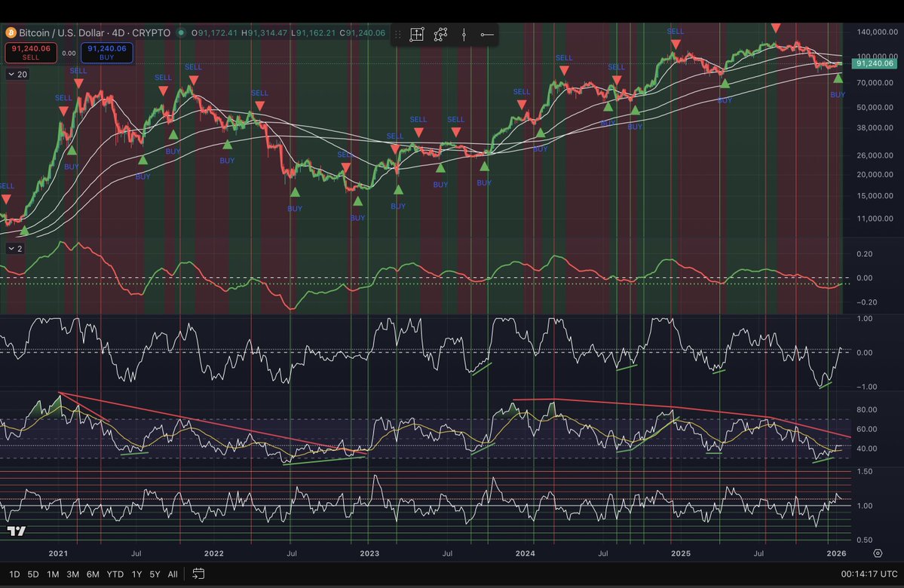Select the vertical line drawing tool
Viewport: 904px width, 588px height.
coord(464,35)
